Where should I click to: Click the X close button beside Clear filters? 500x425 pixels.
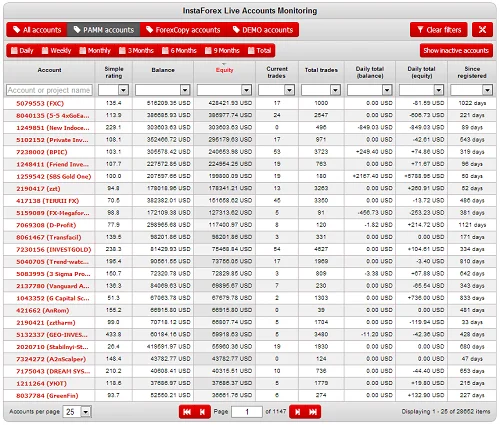[x=482, y=30]
